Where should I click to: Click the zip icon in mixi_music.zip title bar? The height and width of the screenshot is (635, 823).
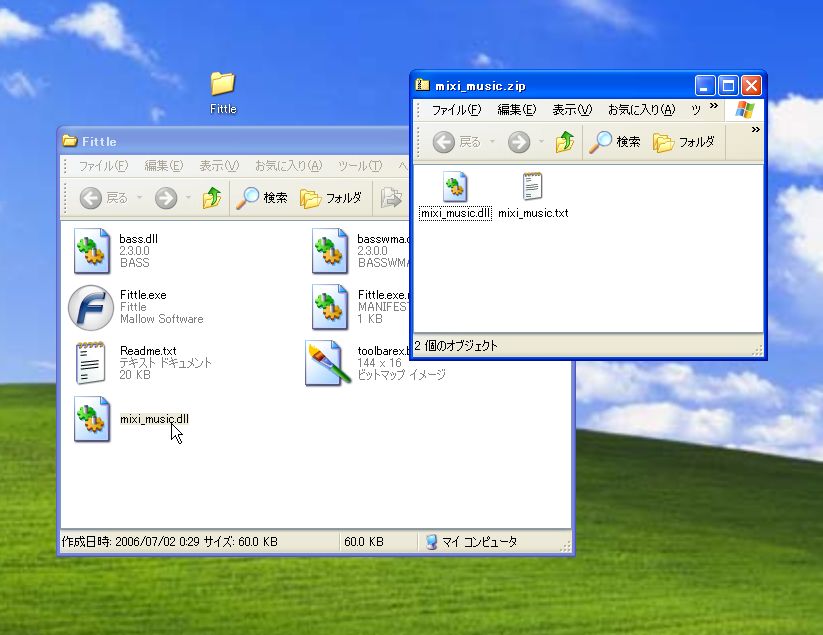point(422,85)
